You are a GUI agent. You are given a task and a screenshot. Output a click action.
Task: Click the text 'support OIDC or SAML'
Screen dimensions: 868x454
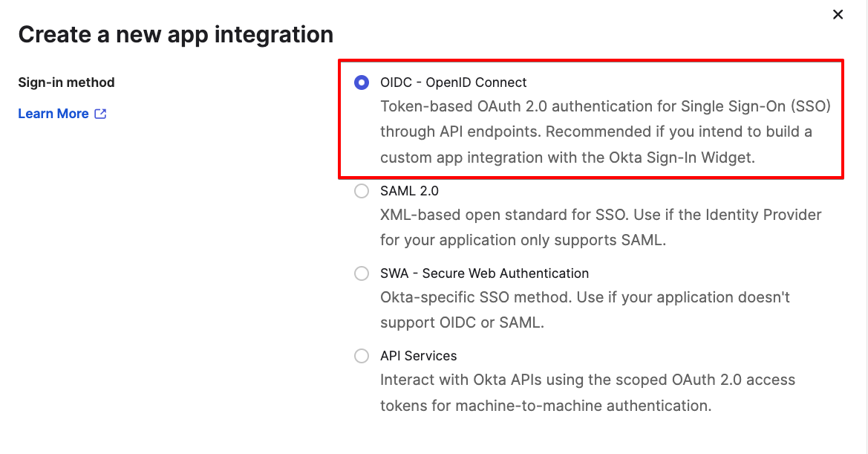click(x=462, y=322)
